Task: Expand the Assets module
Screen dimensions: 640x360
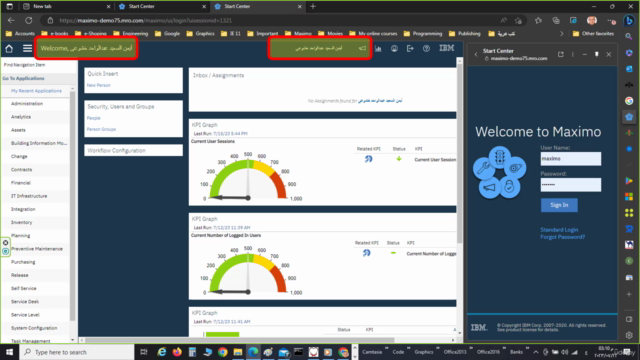Action: click(x=18, y=130)
